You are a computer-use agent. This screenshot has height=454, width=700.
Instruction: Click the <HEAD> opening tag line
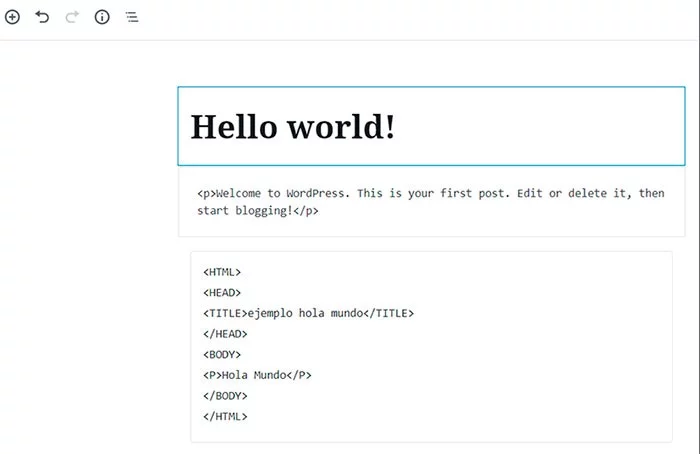[222, 293]
